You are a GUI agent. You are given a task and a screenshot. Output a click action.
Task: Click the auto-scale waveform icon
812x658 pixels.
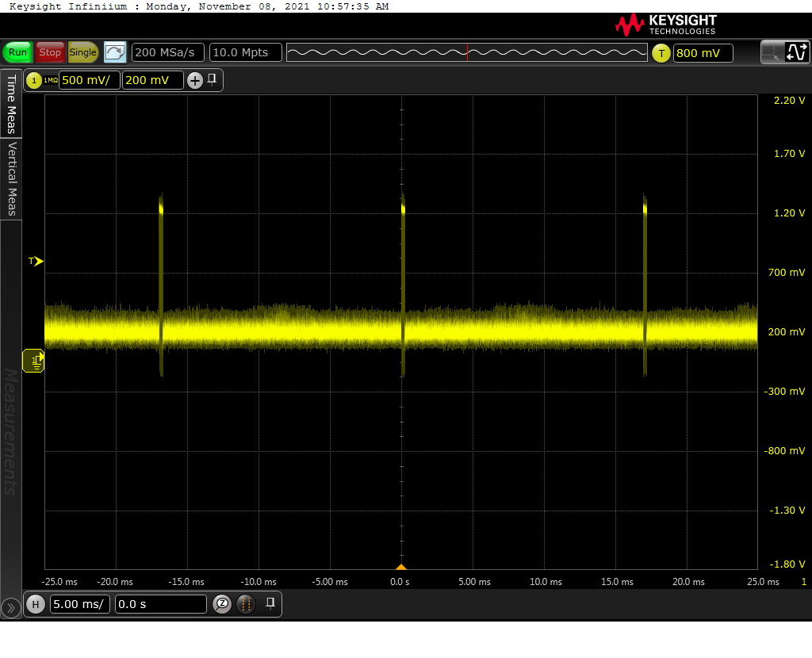(x=115, y=52)
